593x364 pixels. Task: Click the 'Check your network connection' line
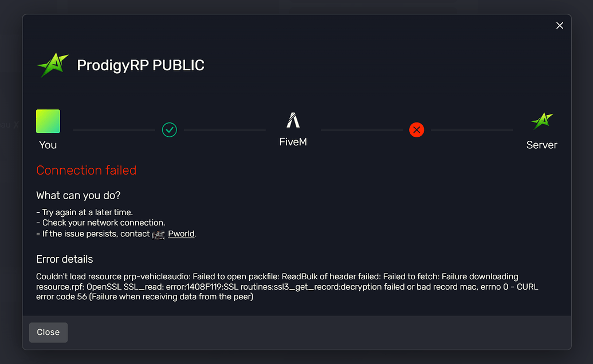100,223
